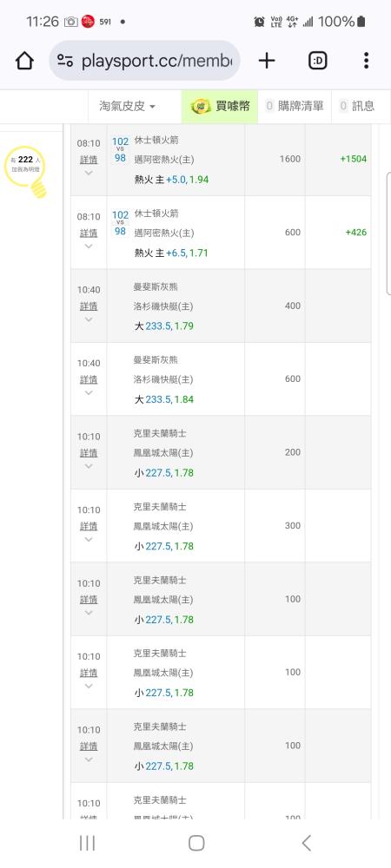Expand chevron under the first 10:40 詳情
This screenshot has height=868, width=391.
[89, 319]
